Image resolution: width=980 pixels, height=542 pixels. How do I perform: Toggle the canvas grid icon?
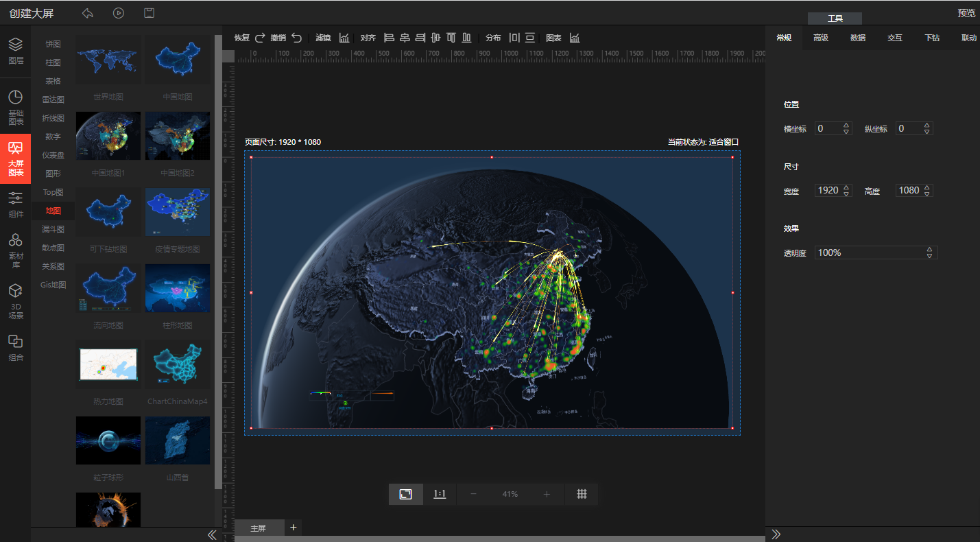[582, 494]
